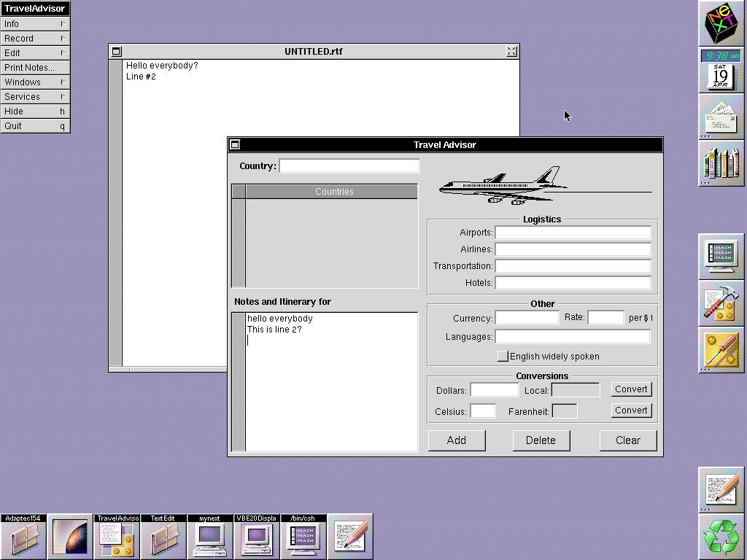Launch Interface Builder screwdriver icon in dock
Viewport: 747px width, 560px height.
point(721,350)
